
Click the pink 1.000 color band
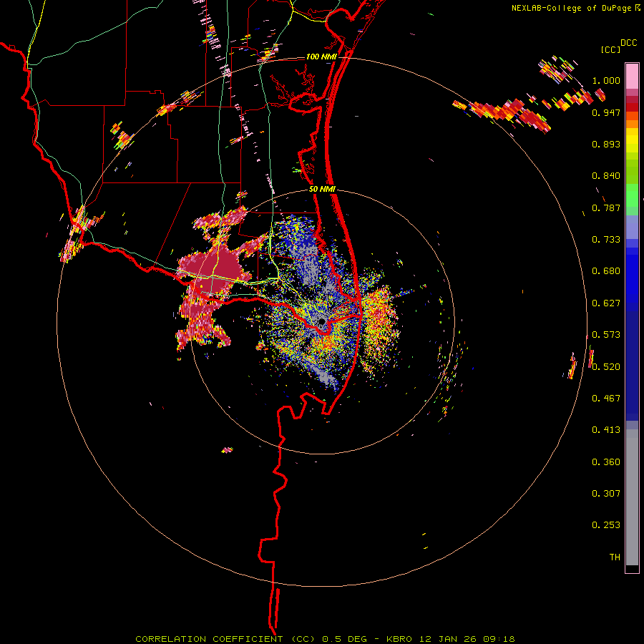point(632,77)
